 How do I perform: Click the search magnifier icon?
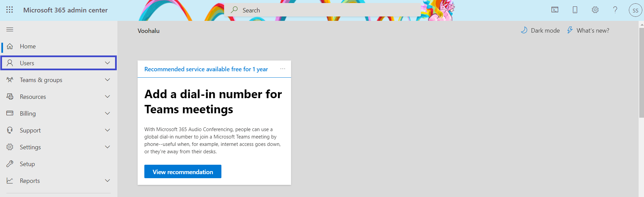coord(234,10)
